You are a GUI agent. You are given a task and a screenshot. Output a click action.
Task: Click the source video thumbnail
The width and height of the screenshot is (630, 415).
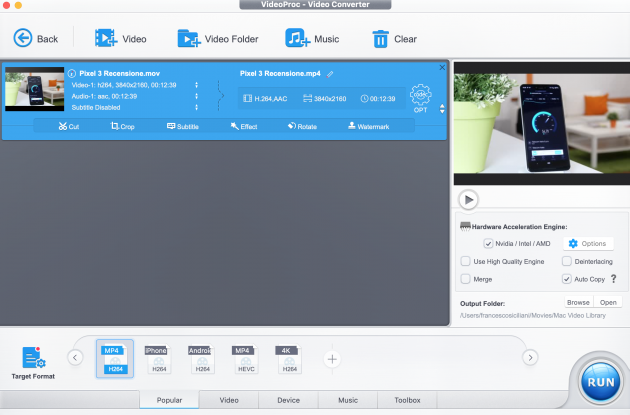[x=35, y=89]
